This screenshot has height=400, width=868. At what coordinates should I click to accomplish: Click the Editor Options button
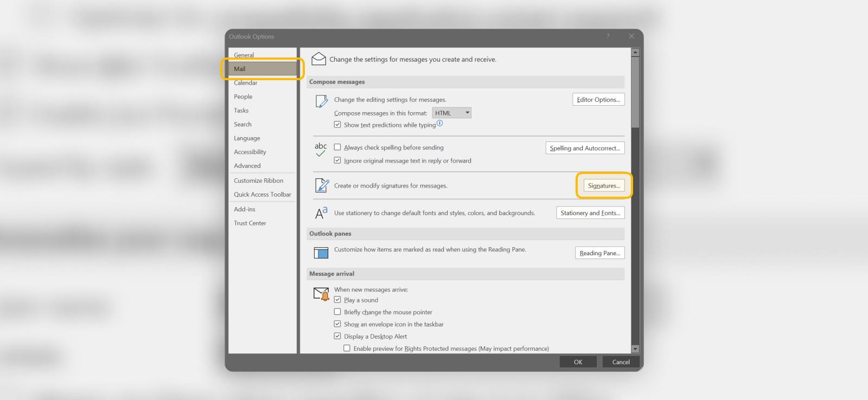click(598, 100)
